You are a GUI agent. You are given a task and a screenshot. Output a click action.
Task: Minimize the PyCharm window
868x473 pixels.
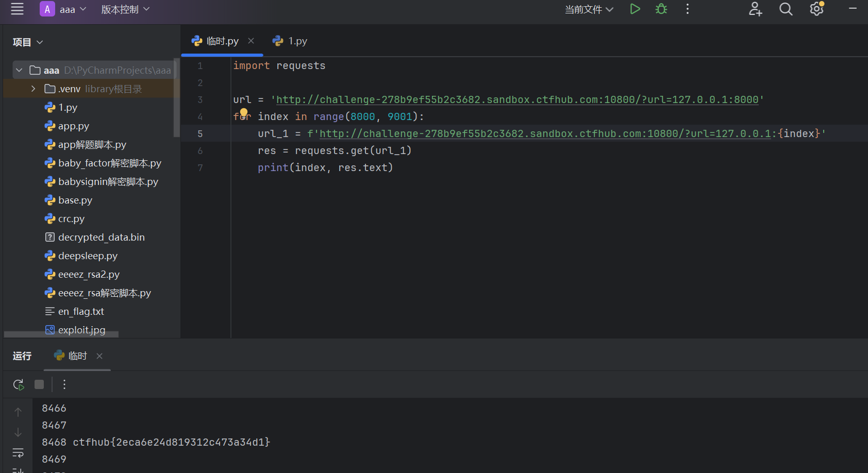coord(853,8)
